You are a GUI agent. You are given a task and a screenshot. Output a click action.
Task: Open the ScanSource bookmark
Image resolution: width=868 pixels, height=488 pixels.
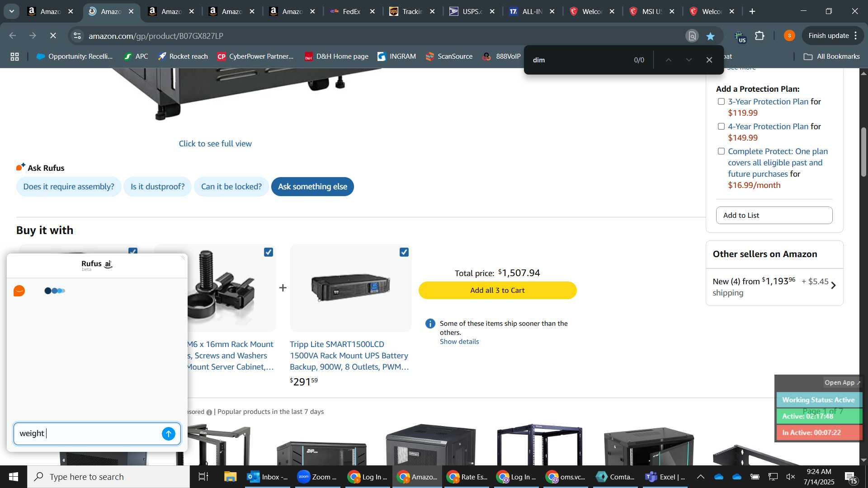tap(449, 56)
